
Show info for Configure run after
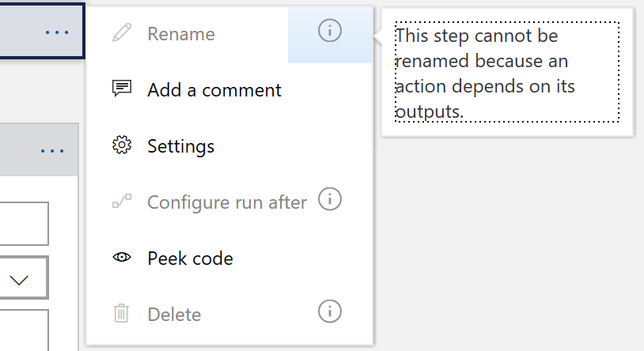coord(330,199)
